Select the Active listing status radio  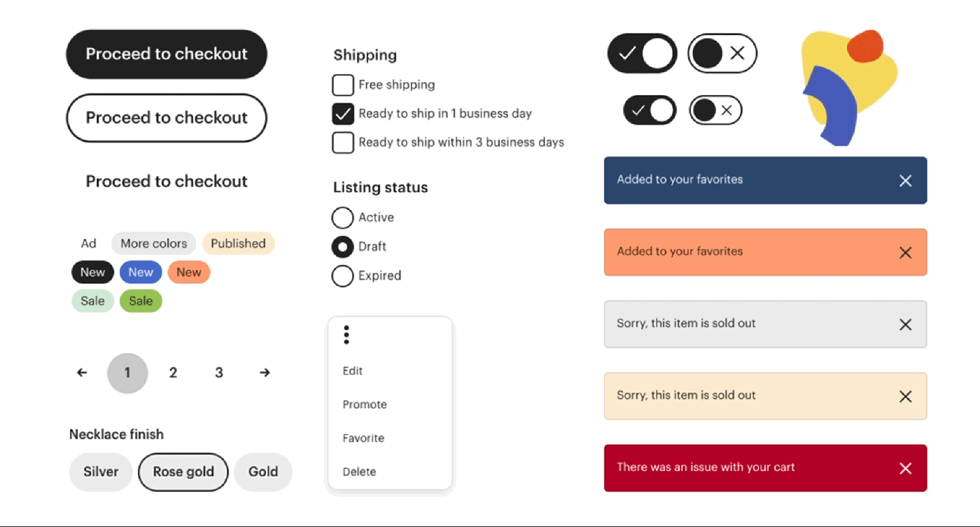(343, 218)
